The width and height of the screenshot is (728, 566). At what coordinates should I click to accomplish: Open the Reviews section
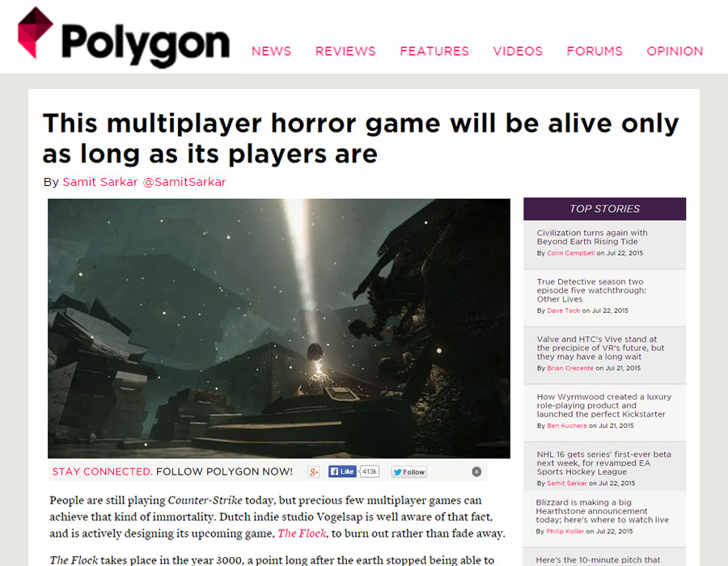[345, 51]
